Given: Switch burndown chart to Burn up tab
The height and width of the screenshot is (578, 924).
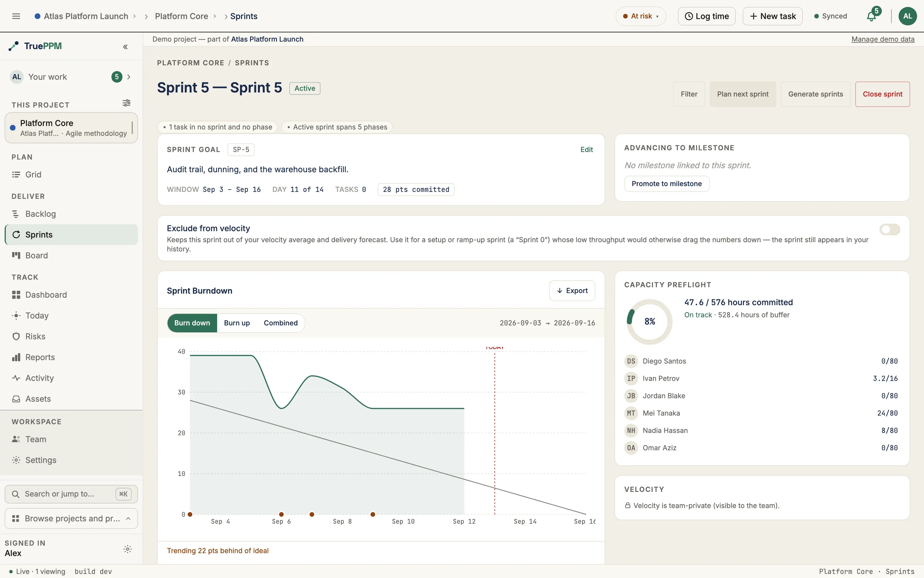Looking at the screenshot, I should (237, 323).
